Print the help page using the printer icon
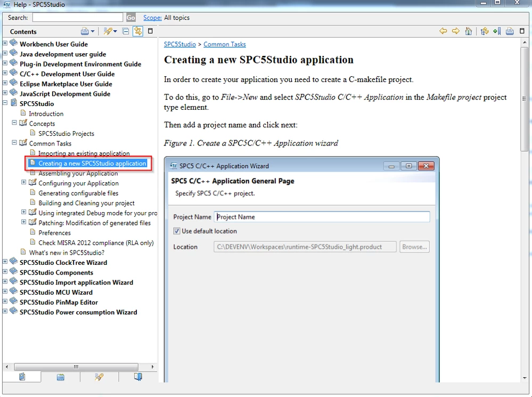Screen dimensions: 532x397 point(510,31)
